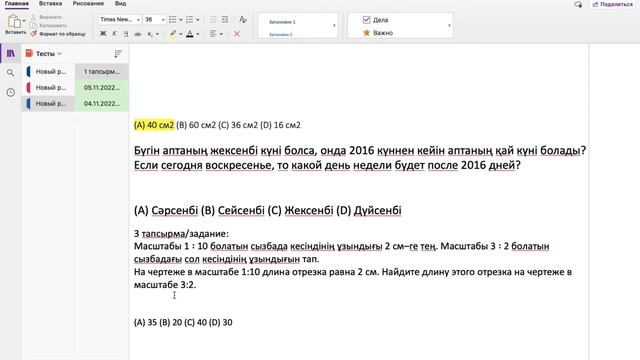Expand the paste options arrow
The height and width of the screenshot is (360, 640).
[x=24, y=21]
